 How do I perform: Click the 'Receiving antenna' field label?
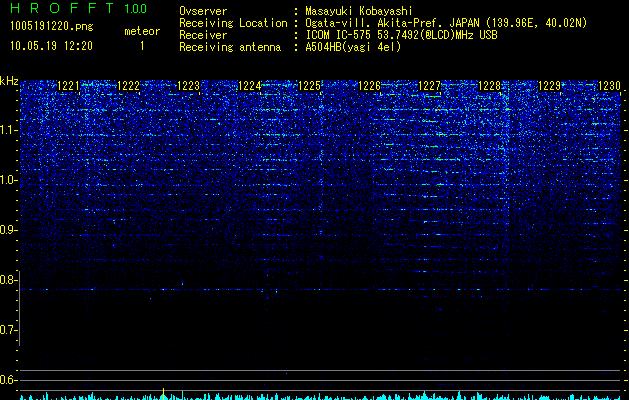(230, 47)
